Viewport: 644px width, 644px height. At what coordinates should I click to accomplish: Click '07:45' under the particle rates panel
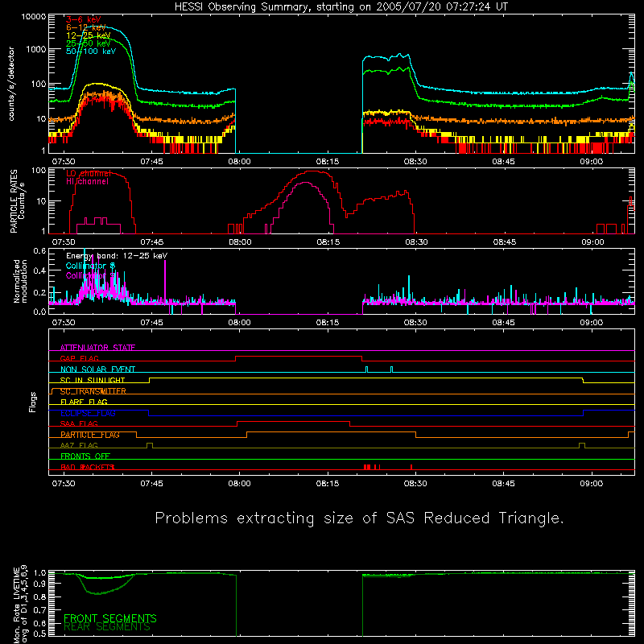[x=151, y=242]
